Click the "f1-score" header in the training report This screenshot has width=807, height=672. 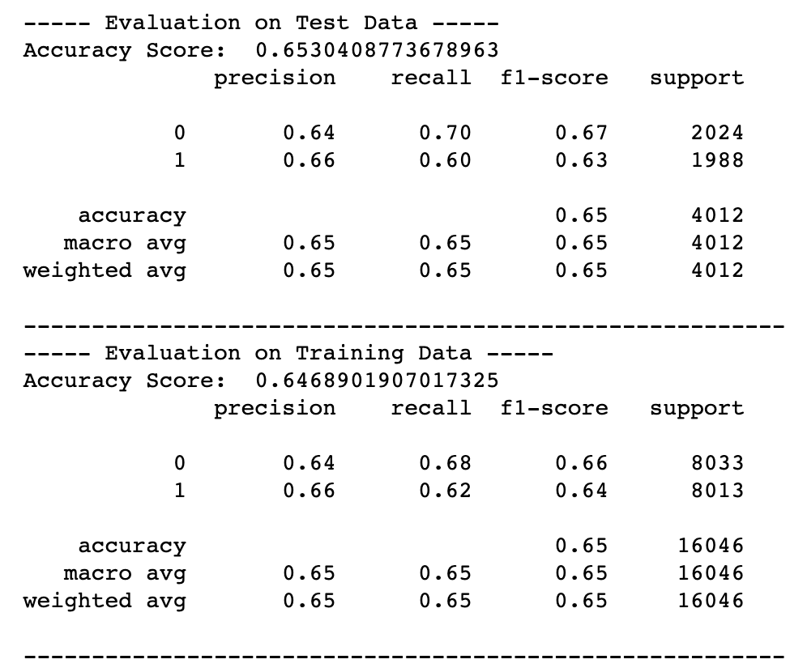[554, 409]
